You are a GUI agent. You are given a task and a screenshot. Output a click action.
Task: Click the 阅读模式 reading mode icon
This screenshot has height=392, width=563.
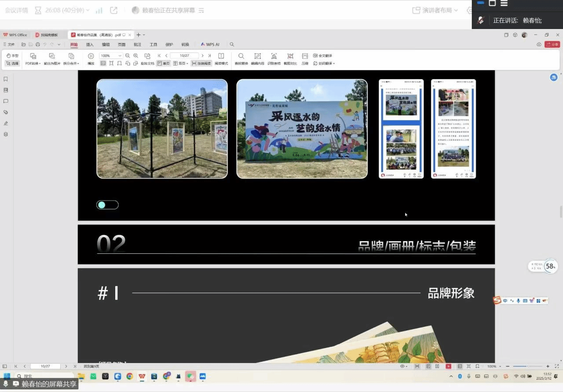pos(221,56)
